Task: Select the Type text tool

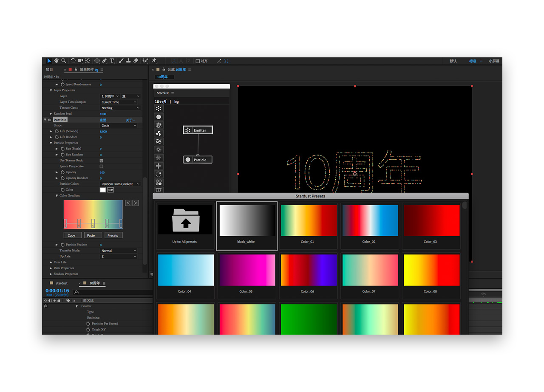Action: click(x=112, y=61)
